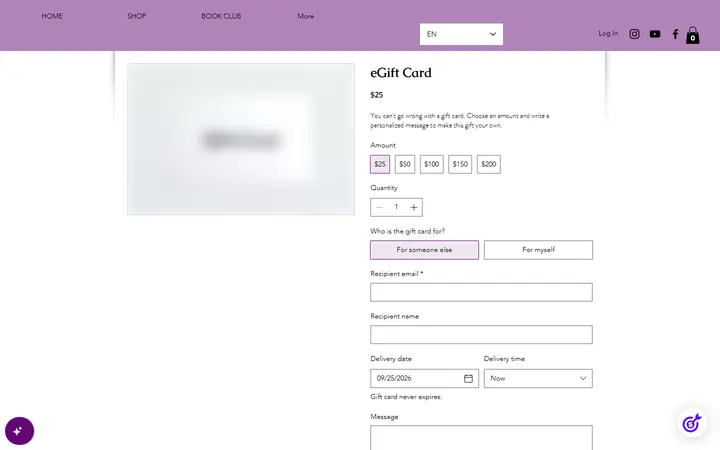720x450 pixels.
Task: Choose For someone else option
Action: tap(424, 250)
